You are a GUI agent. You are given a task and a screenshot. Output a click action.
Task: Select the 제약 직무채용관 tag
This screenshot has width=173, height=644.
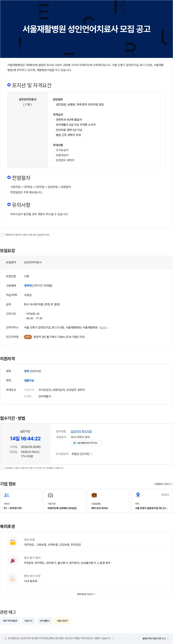tap(10, 621)
